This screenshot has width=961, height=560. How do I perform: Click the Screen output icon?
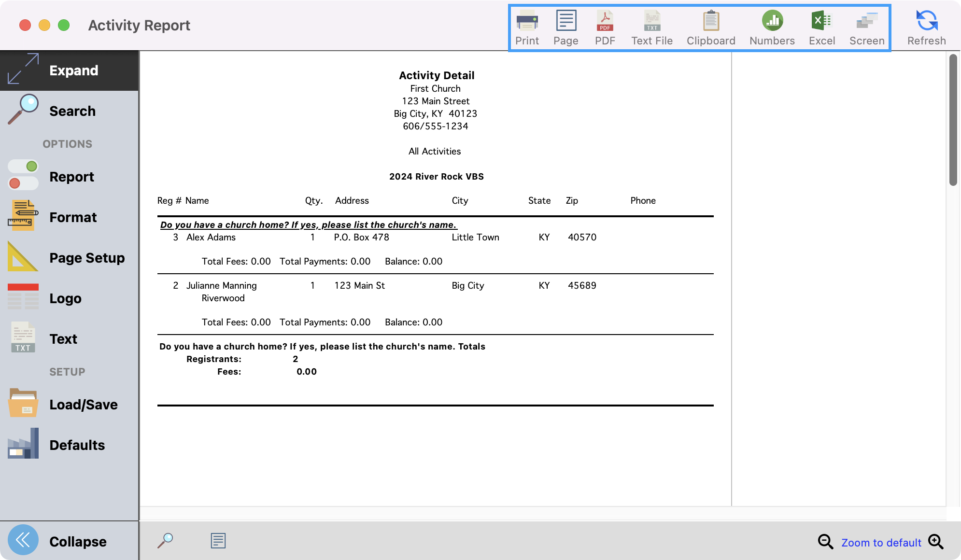[867, 28]
